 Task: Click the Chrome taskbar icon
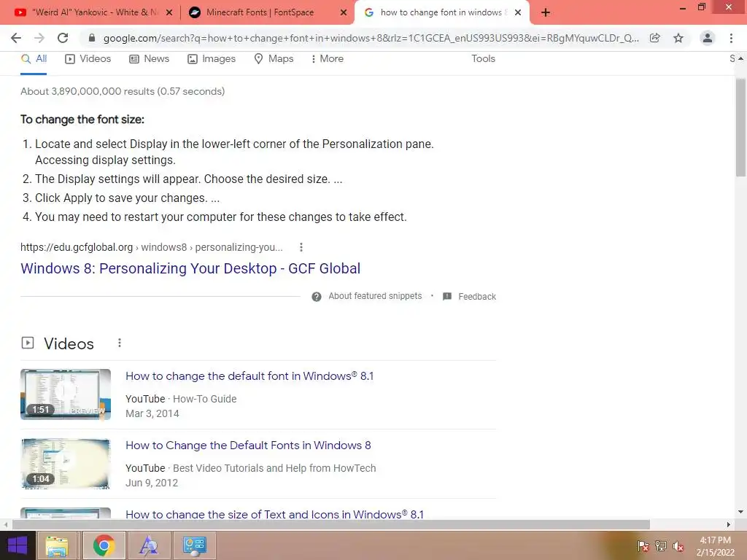104,545
